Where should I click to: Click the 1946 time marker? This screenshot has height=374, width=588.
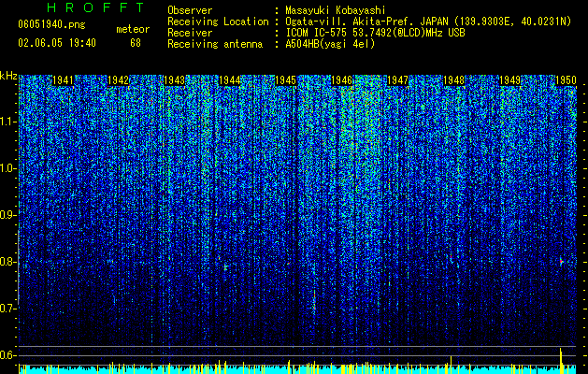pyautogui.click(x=342, y=80)
